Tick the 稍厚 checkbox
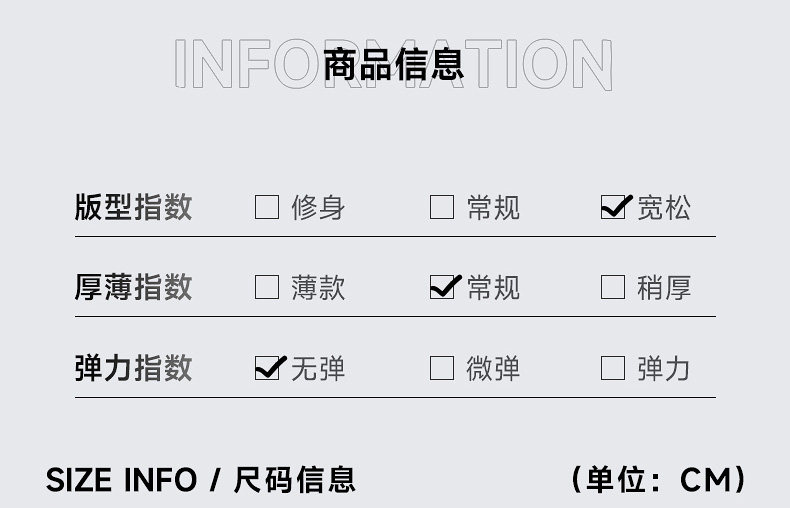The width and height of the screenshot is (790, 508). point(613,288)
